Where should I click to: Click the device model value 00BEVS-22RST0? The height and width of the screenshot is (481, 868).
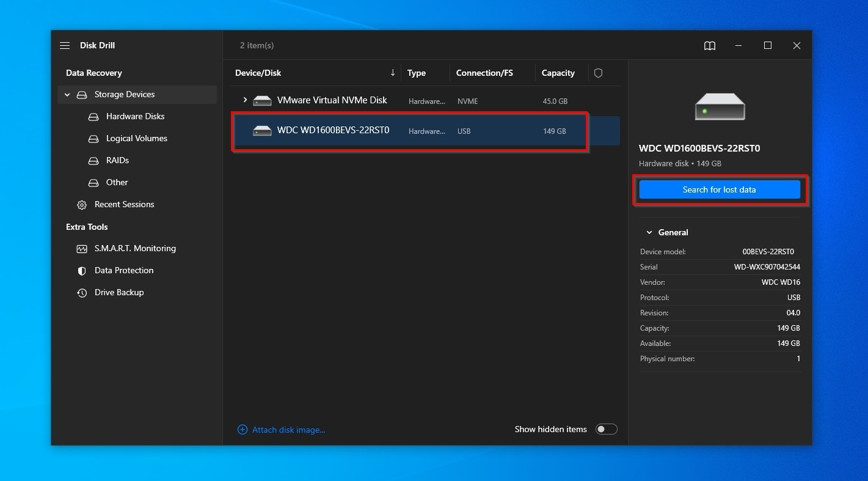[x=768, y=252]
